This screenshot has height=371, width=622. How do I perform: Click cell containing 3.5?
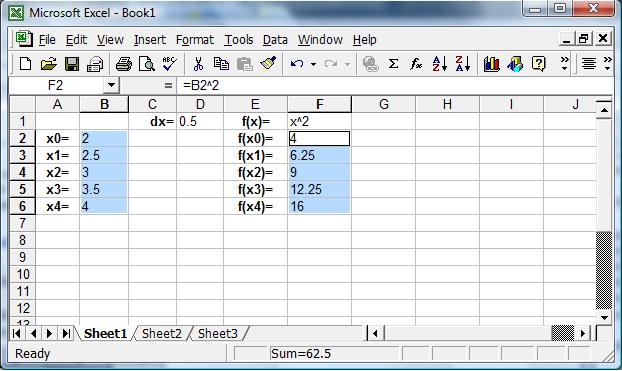coord(104,189)
